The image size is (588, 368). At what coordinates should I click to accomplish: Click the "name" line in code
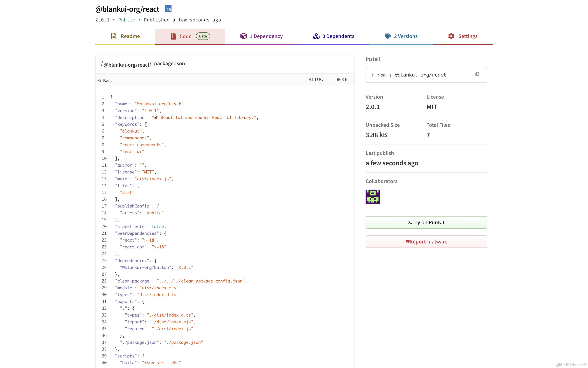[150, 104]
